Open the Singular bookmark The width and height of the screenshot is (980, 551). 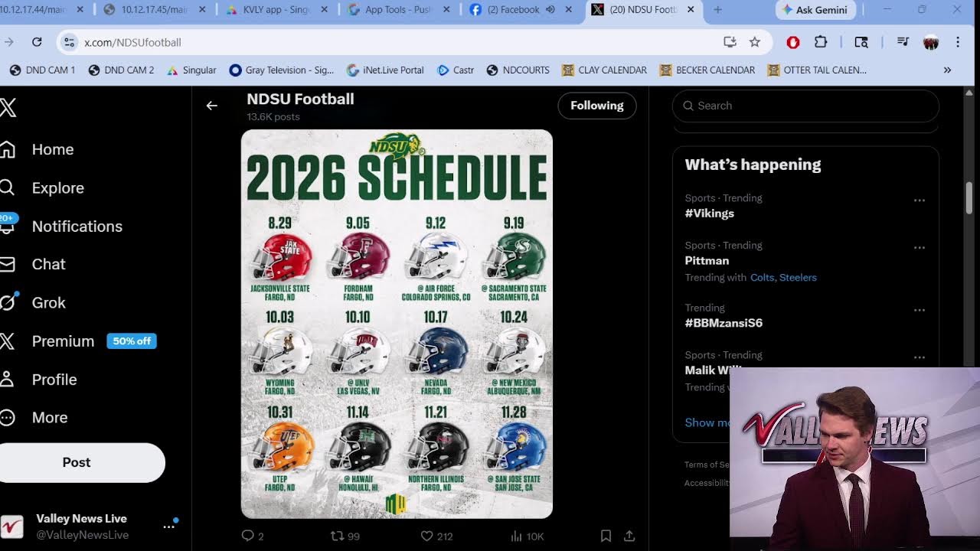coord(191,70)
